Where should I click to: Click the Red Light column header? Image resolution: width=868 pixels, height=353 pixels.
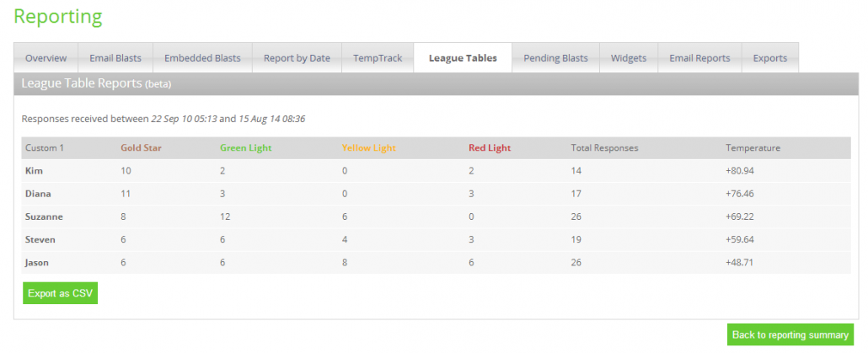pyautogui.click(x=490, y=147)
